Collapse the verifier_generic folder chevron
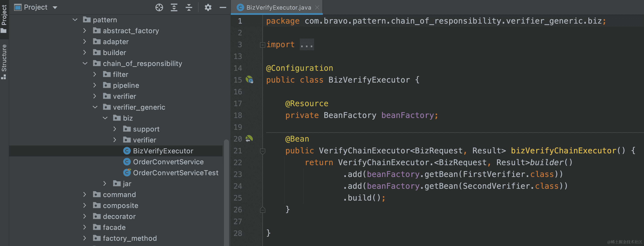Image resolution: width=644 pixels, height=246 pixels. click(95, 107)
